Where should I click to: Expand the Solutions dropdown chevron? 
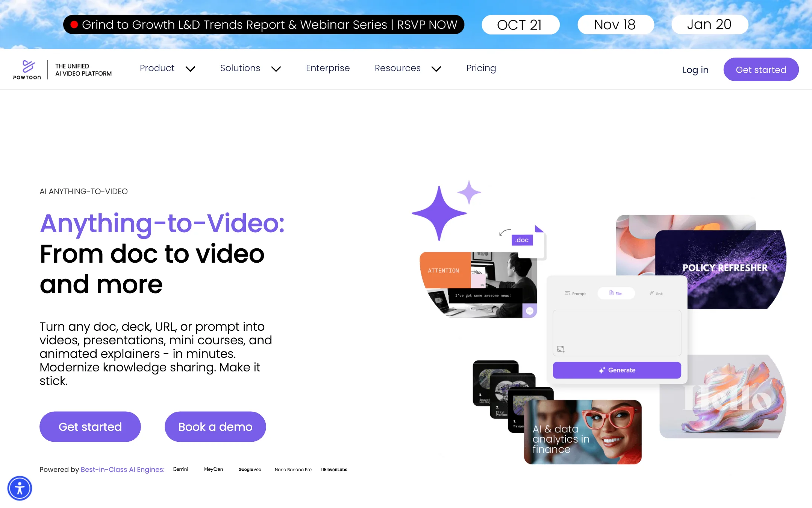(276, 69)
